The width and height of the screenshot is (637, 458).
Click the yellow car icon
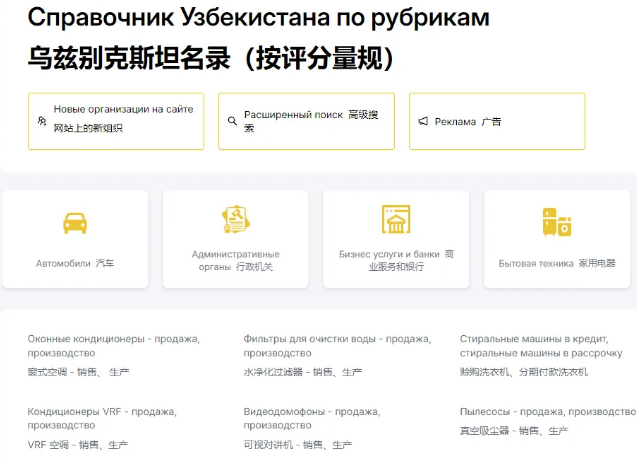(x=75, y=222)
